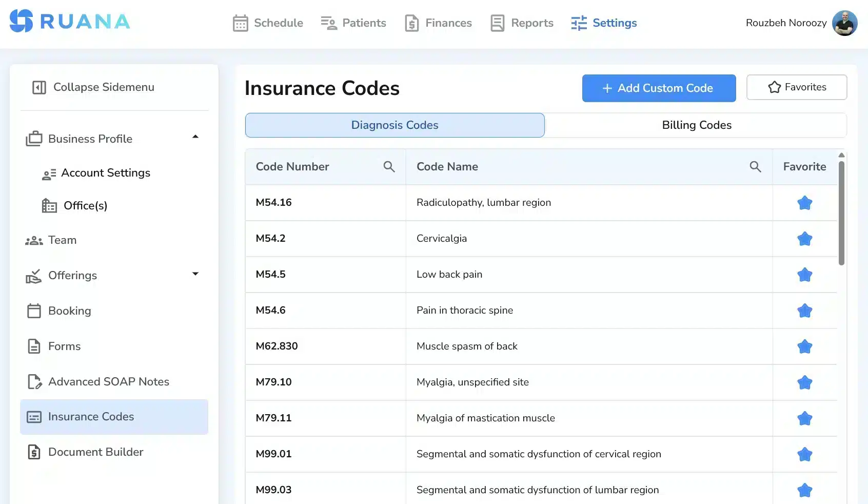Open the Code Name search icon
Image resolution: width=868 pixels, height=504 pixels.
[755, 166]
